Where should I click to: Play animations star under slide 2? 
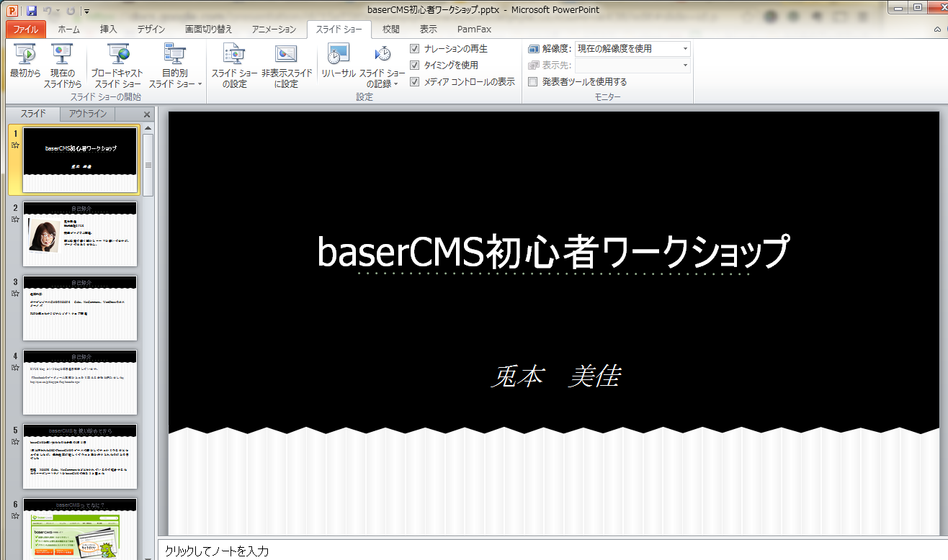click(15, 220)
